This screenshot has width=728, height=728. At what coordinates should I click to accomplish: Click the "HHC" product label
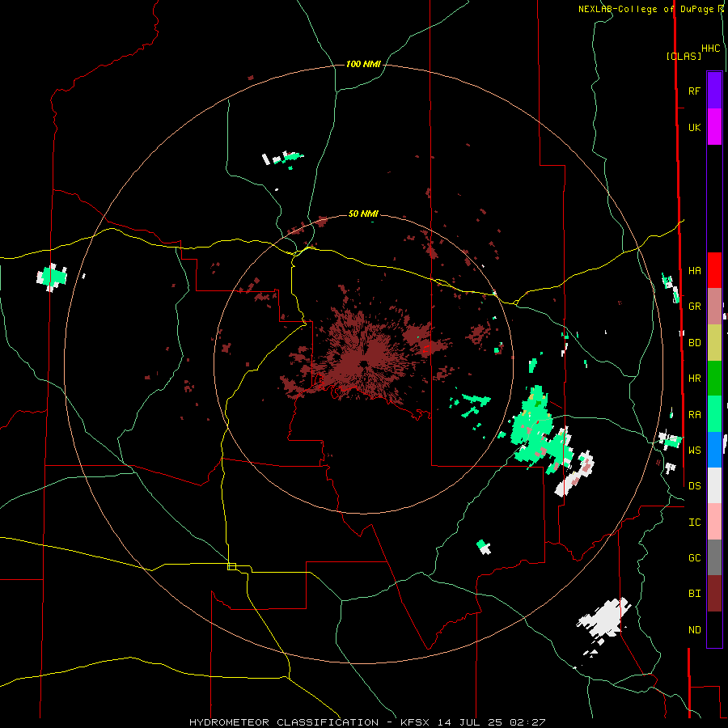710,49
